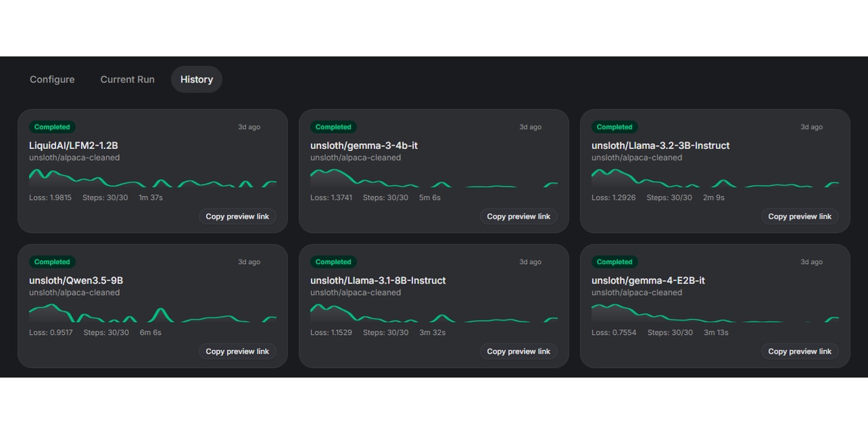Click the loss sparkline of Qwen3.5-9B run
The image size is (868, 434).
tap(153, 313)
